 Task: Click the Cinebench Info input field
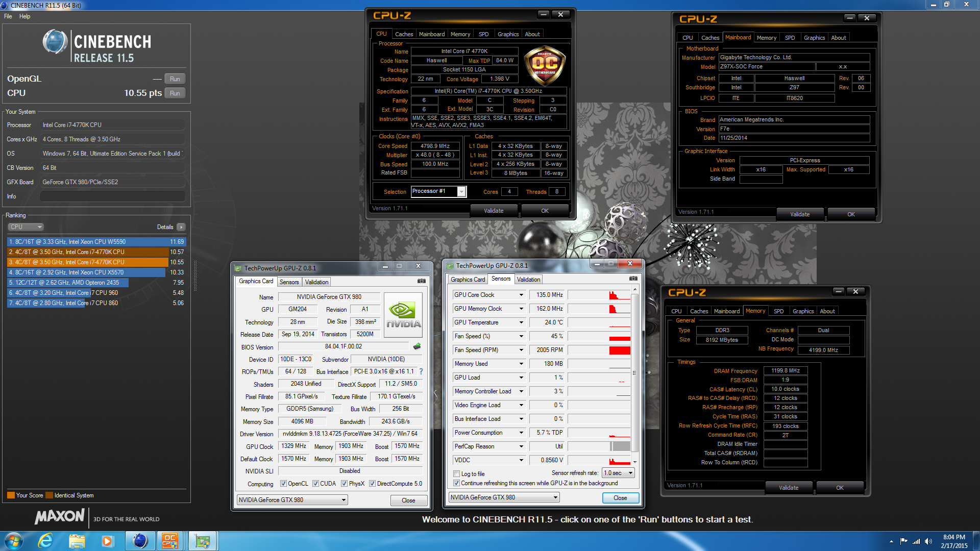coord(113,196)
